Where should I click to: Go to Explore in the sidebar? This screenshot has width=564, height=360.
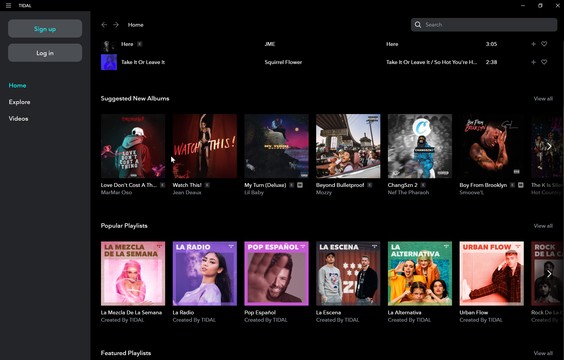coord(19,102)
